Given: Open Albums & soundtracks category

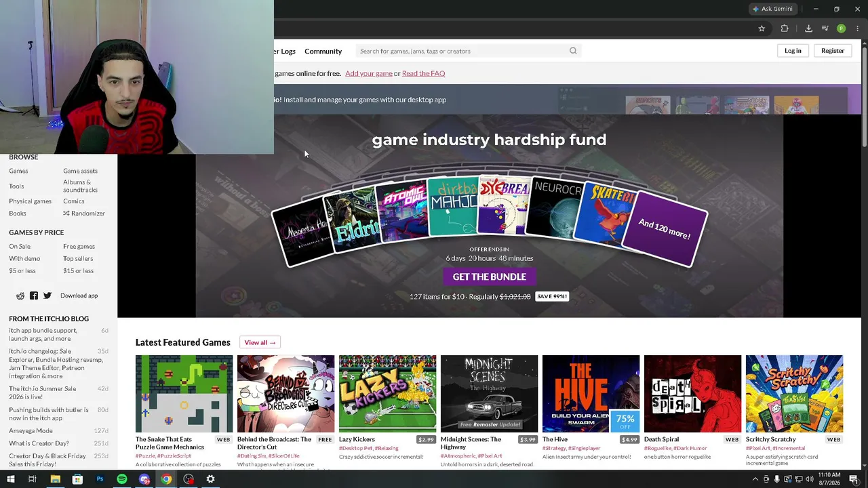Looking at the screenshot, I should click(80, 186).
